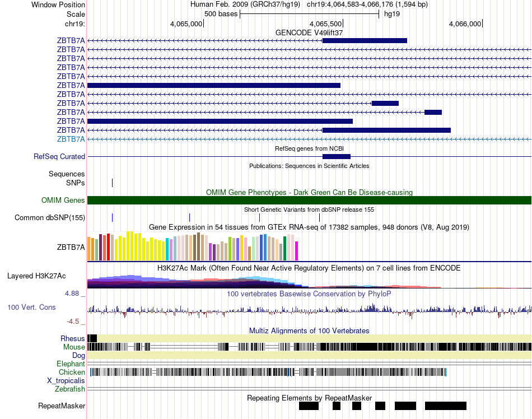
Task: Click the light blue ZBTB7A transcript label
Action: 71,139
